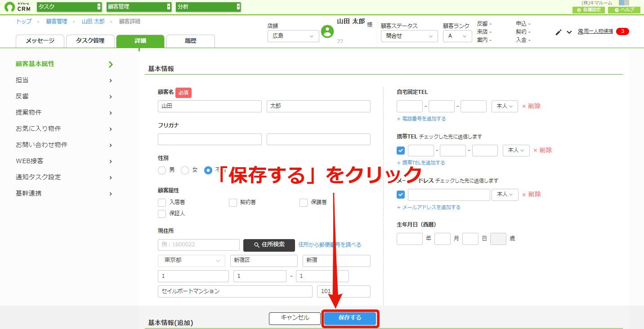
Task: Open the お気に入り物件 sidebar section
Action: pyautogui.click(x=64, y=129)
